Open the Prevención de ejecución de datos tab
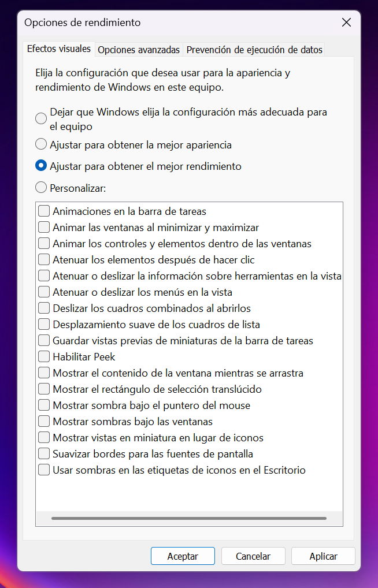378x588 pixels. pos(254,50)
